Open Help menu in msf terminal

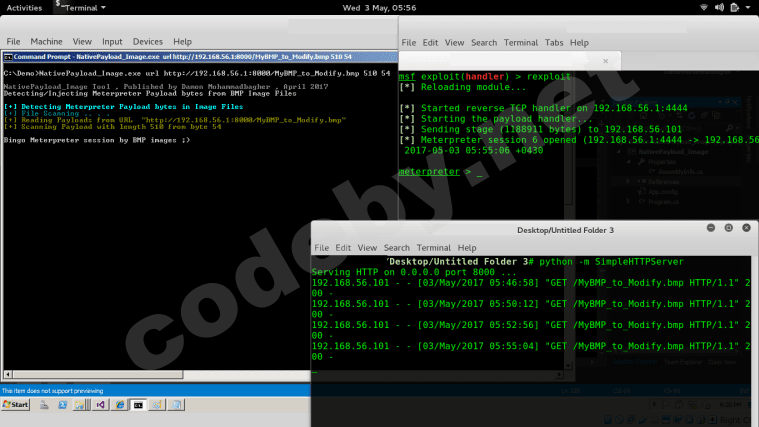pyautogui.click(x=579, y=43)
